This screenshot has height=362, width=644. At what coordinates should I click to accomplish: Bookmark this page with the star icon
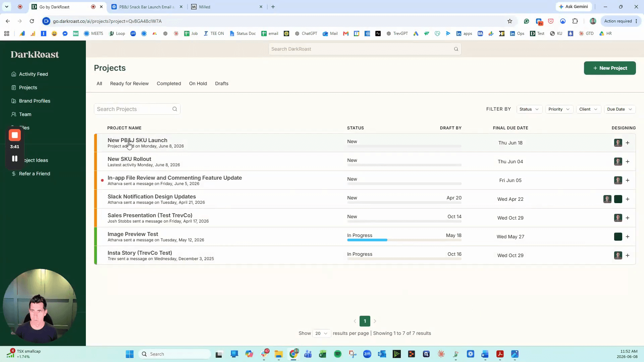click(x=510, y=21)
